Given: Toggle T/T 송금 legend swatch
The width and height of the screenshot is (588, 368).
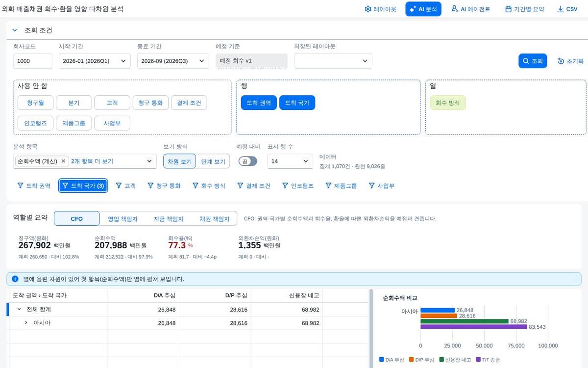Looking at the screenshot, I should pyautogui.click(x=478, y=360).
